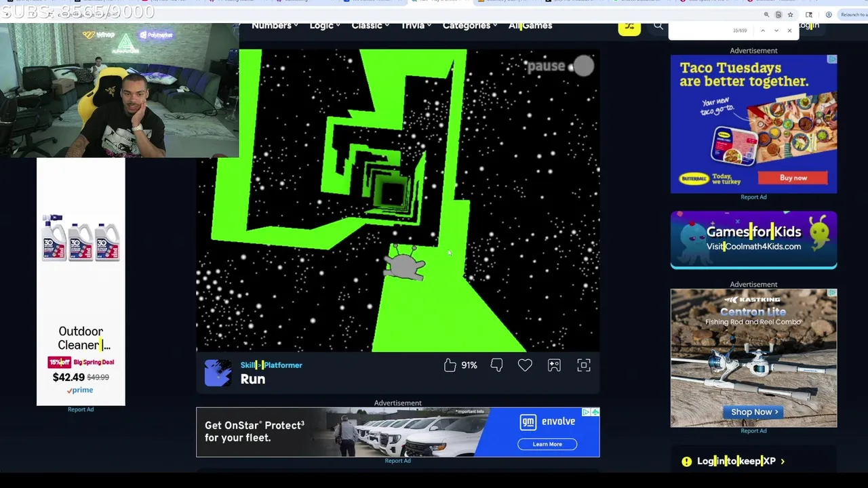Click the $42.49 price on cleaner ad
Image resolution: width=868 pixels, height=488 pixels.
coord(68,377)
